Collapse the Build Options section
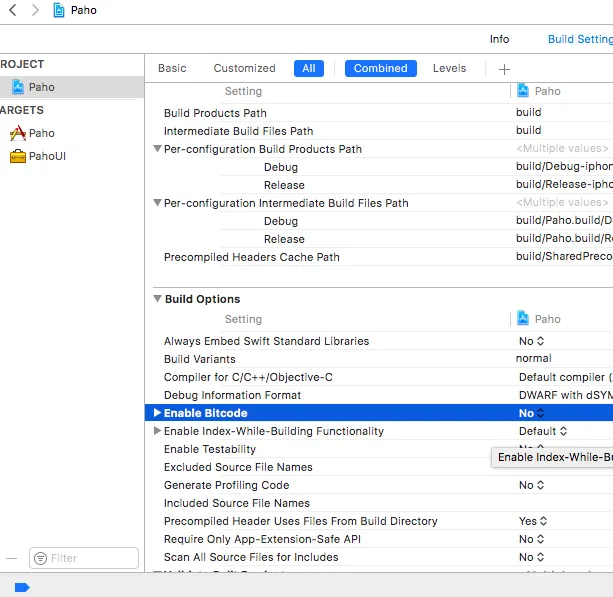This screenshot has width=613, height=597. click(x=157, y=298)
